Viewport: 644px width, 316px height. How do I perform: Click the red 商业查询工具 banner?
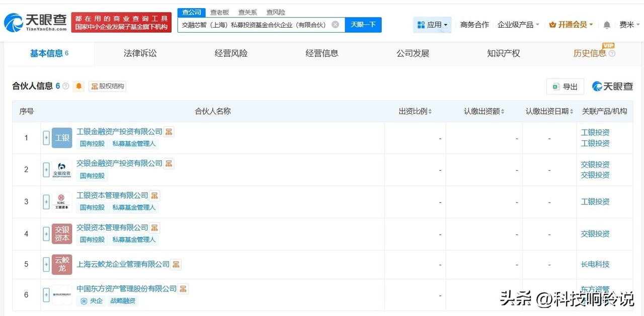[x=121, y=22]
